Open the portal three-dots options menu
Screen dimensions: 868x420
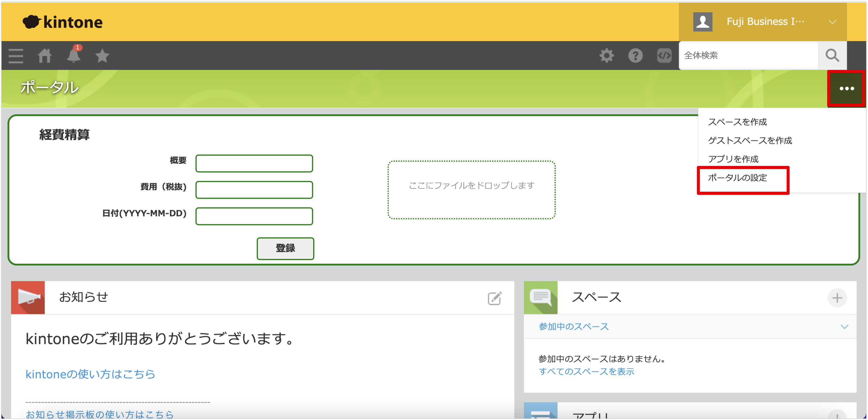click(846, 88)
